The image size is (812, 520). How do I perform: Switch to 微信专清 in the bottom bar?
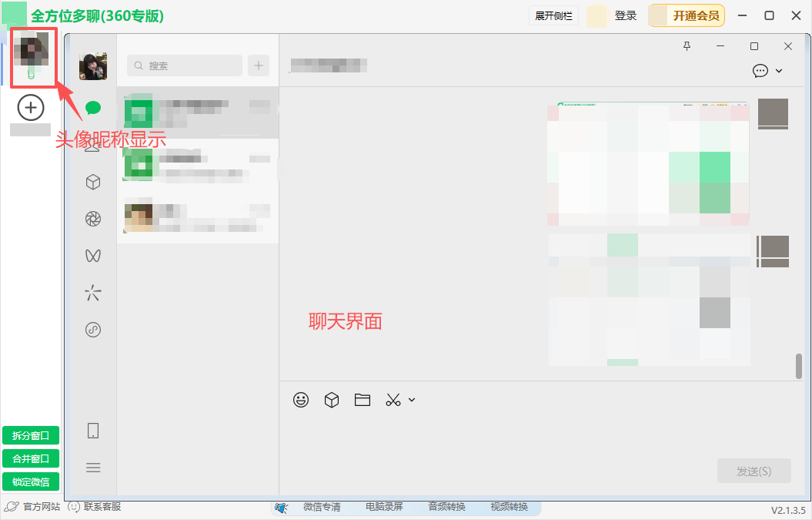click(x=323, y=507)
